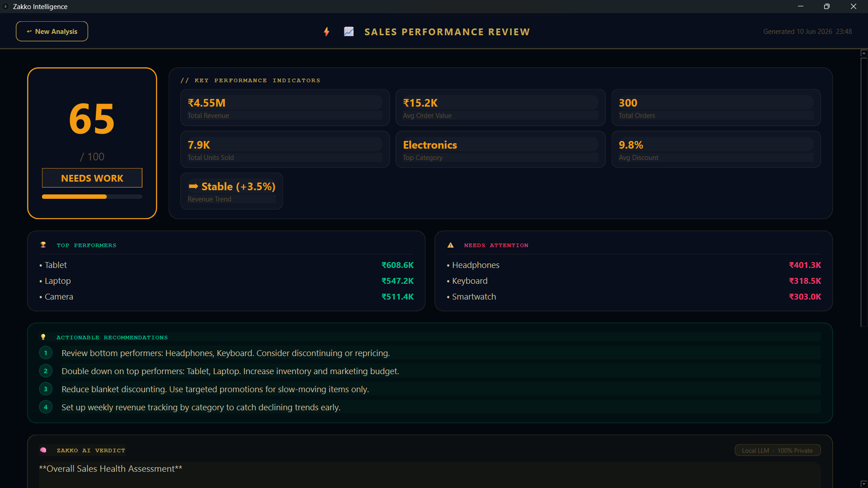Click the Actionable Recommendations heading
This screenshot has width=868, height=488.
tap(112, 338)
